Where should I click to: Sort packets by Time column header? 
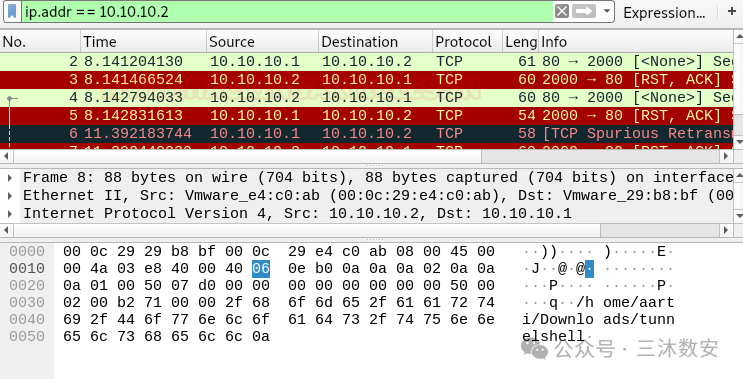144,42
